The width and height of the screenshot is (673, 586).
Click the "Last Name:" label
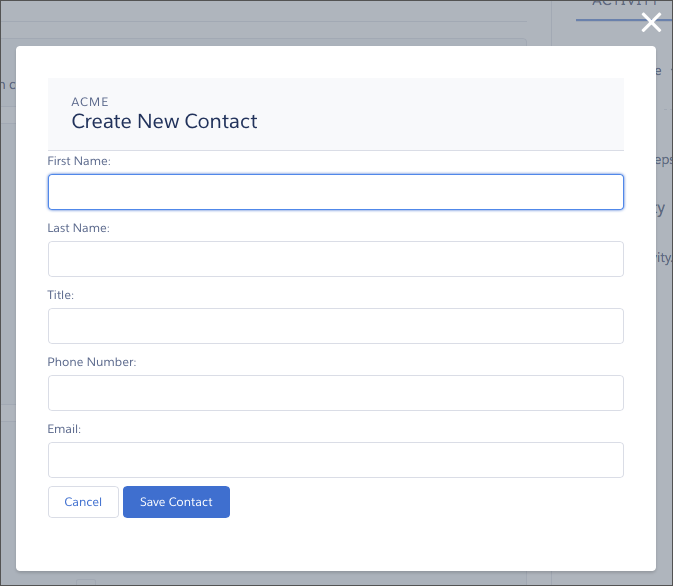(x=79, y=228)
